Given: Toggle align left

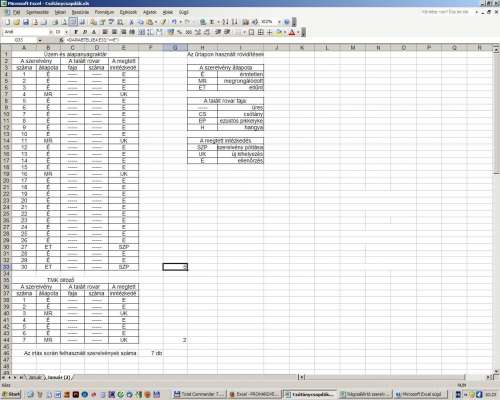Looking at the screenshot, I should coord(105,32).
